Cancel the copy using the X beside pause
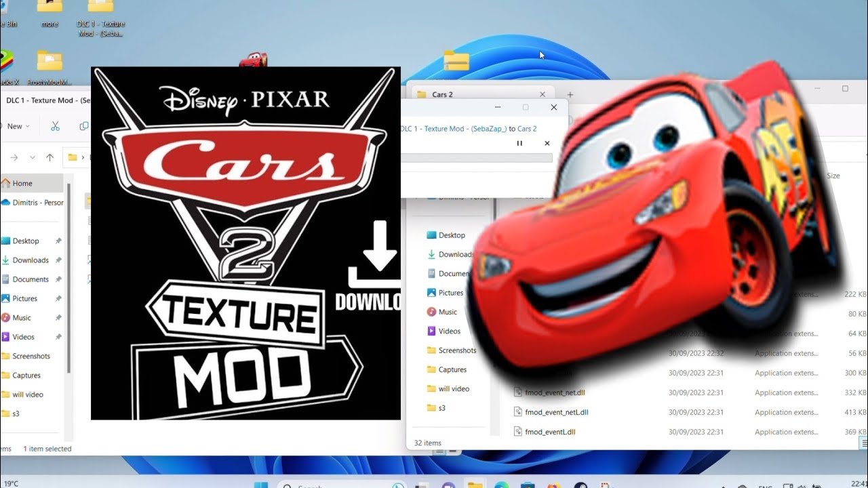 (x=547, y=143)
